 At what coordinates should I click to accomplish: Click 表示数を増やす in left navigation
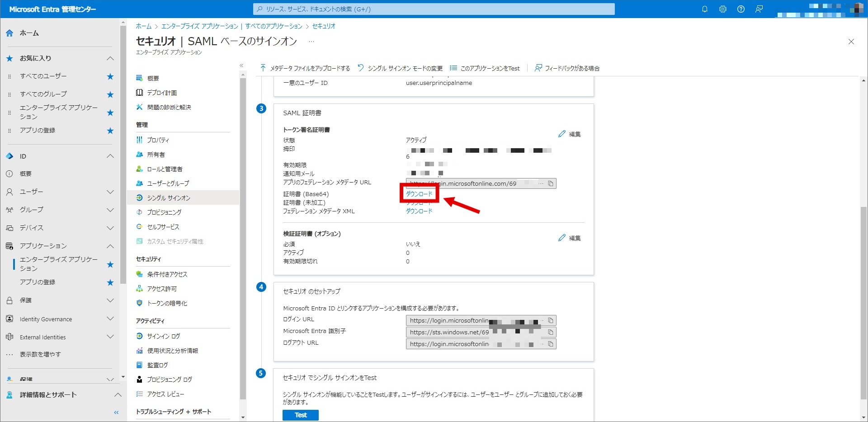pos(40,355)
